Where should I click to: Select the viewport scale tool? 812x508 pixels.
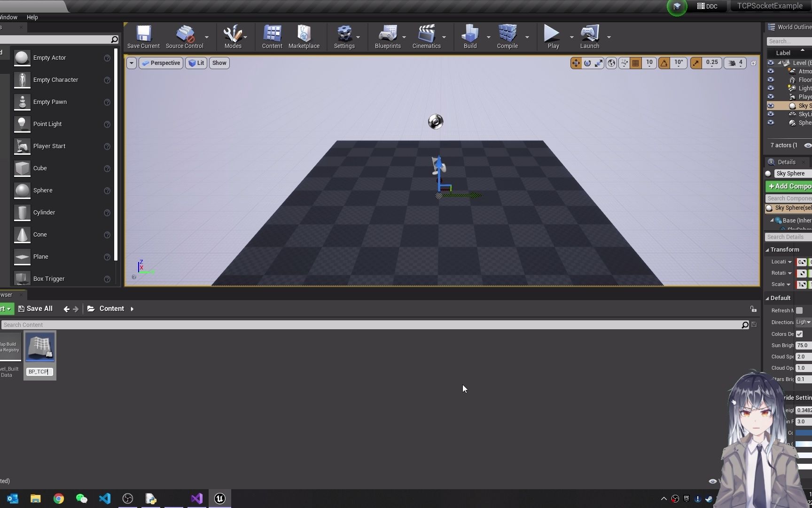point(599,63)
